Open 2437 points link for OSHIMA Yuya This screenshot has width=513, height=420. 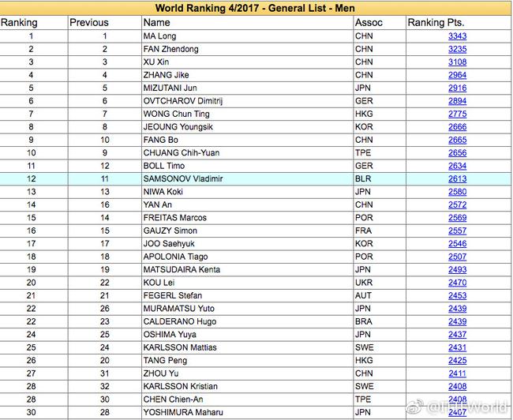pyautogui.click(x=457, y=334)
